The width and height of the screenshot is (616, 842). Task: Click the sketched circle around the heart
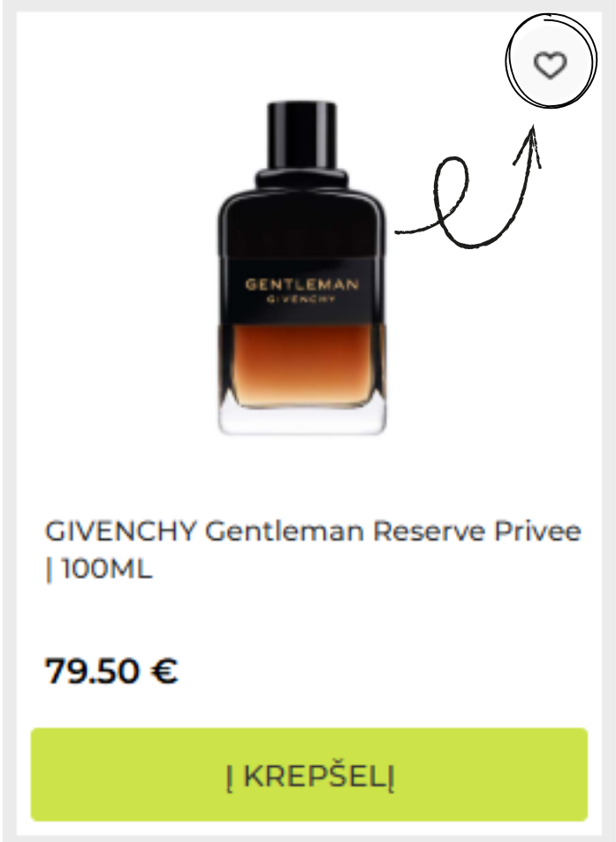[551, 61]
